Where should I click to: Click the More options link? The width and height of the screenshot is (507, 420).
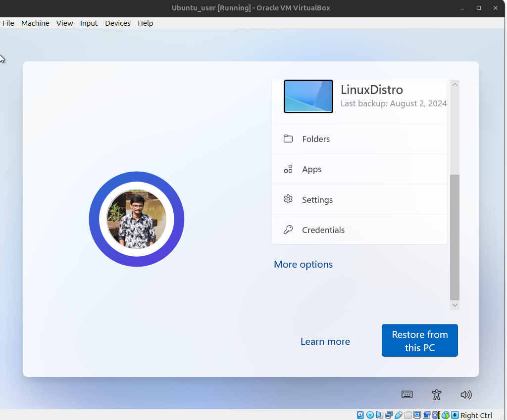304,264
